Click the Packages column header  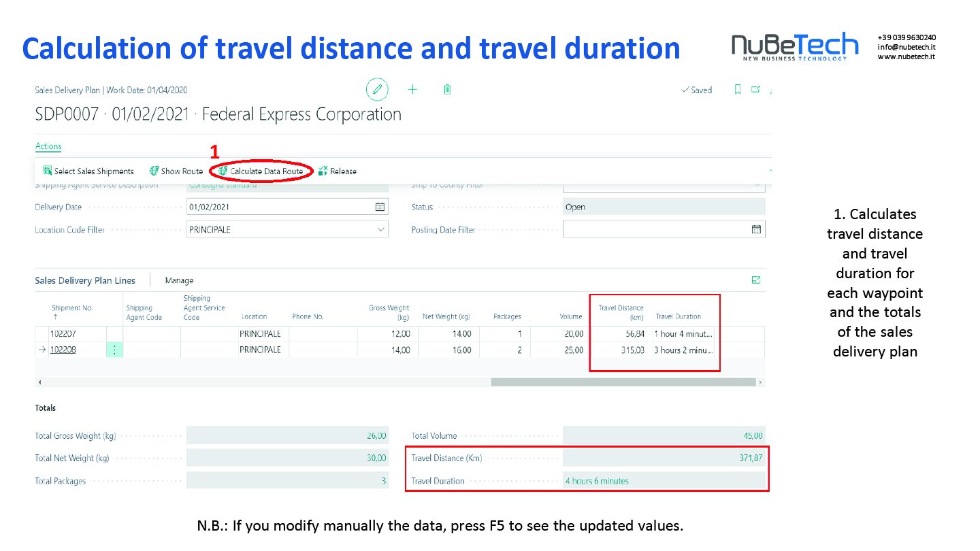tap(507, 316)
